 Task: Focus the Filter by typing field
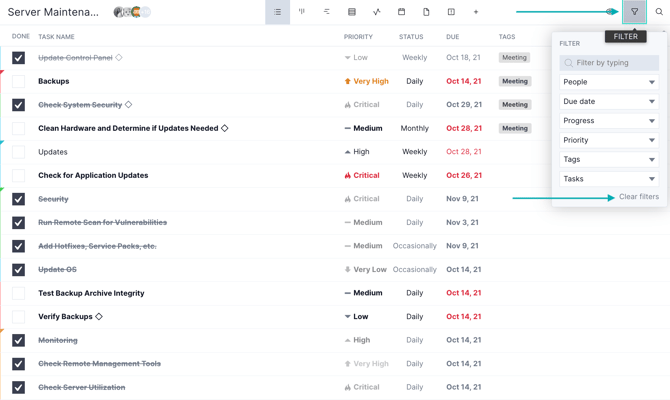(609, 63)
